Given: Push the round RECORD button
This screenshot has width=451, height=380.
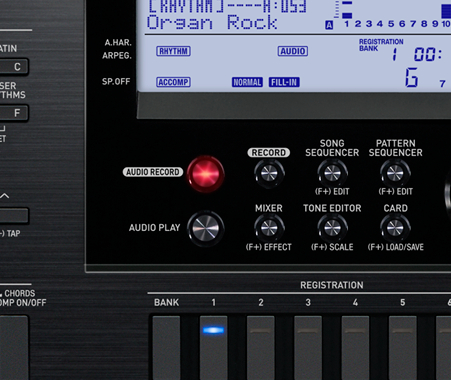Looking at the screenshot, I should click(x=269, y=174).
